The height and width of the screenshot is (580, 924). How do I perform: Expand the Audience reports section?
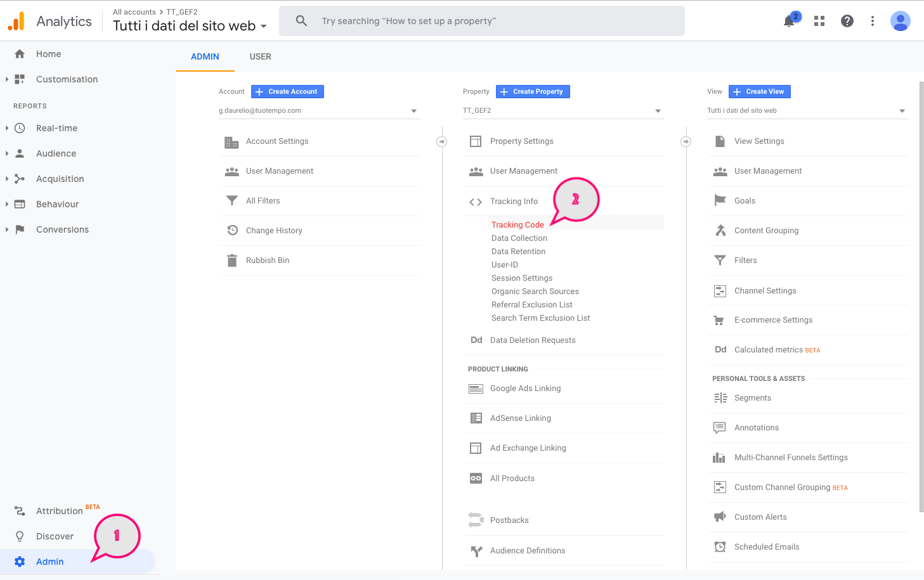pyautogui.click(x=7, y=153)
